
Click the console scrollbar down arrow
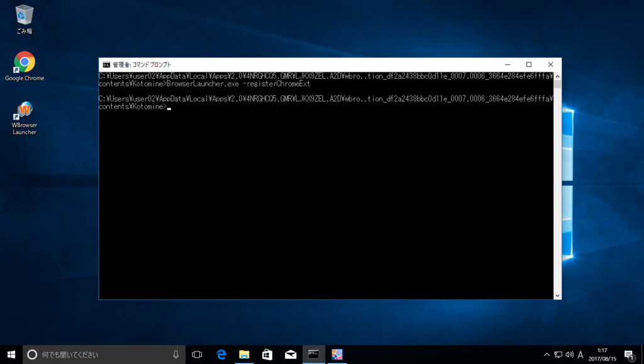[x=557, y=295]
